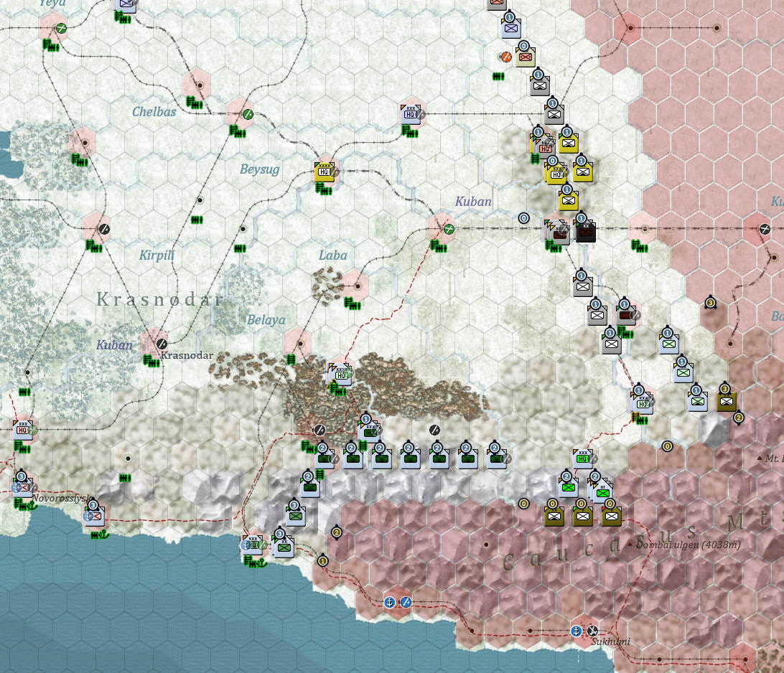Select the green strength-3 counter on the mountain hex
The height and width of the screenshot is (673, 784).
(296, 516)
